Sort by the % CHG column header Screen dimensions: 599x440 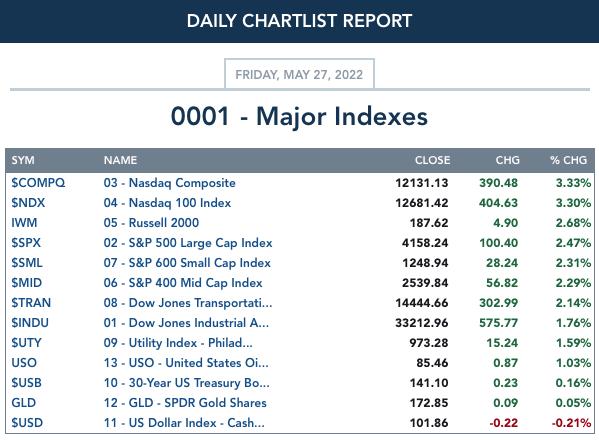coord(568,160)
